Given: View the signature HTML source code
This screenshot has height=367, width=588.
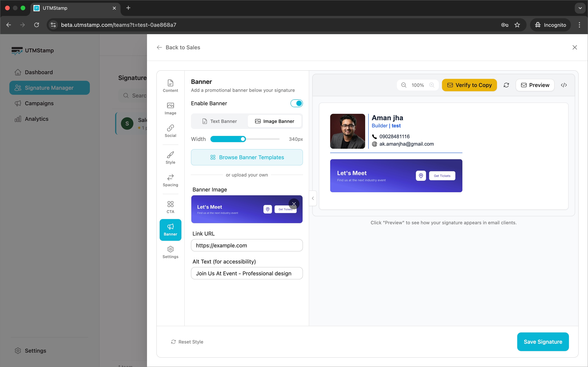Looking at the screenshot, I should [x=564, y=85].
